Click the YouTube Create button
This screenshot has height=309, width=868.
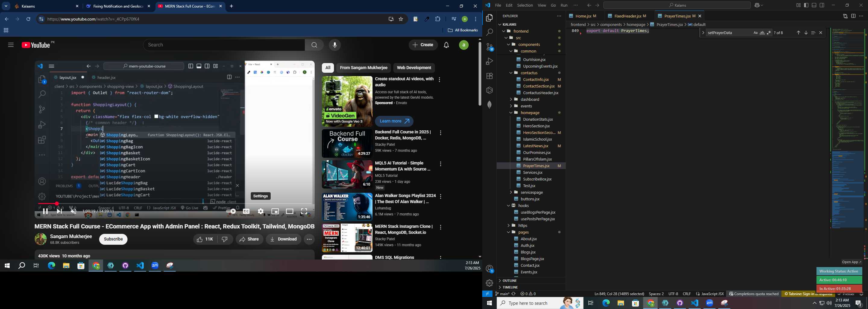[x=423, y=45]
